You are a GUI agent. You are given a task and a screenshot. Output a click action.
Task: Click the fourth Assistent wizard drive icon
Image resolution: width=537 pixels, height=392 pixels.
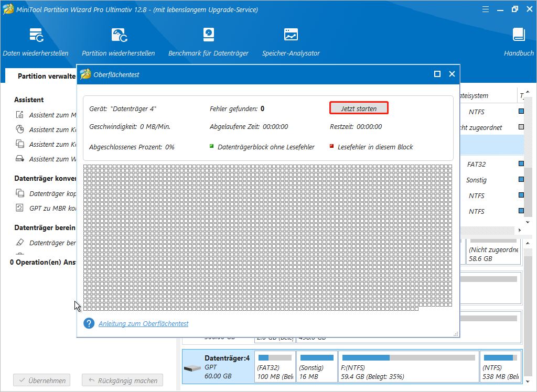[20, 159]
